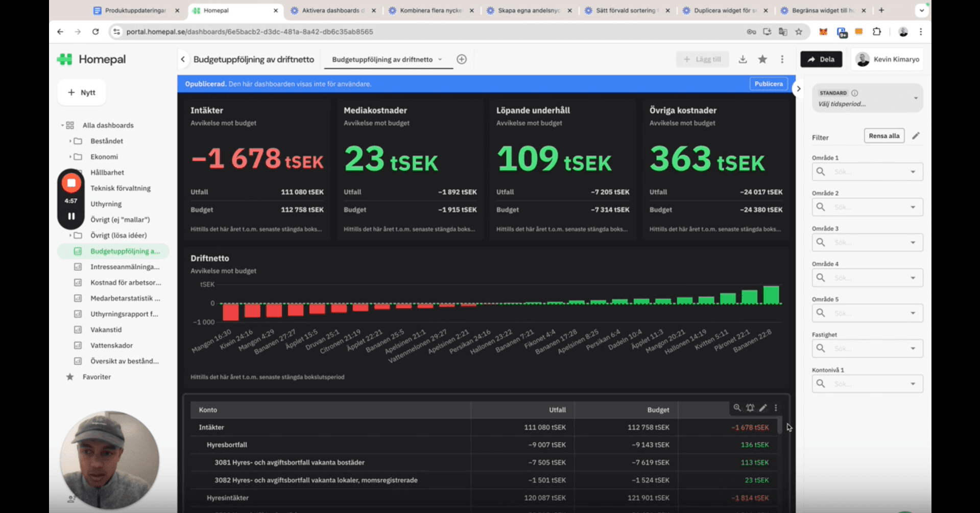This screenshot has height=513, width=980.
Task: Switch to the Duplicera widget browser tab
Action: (x=725, y=10)
